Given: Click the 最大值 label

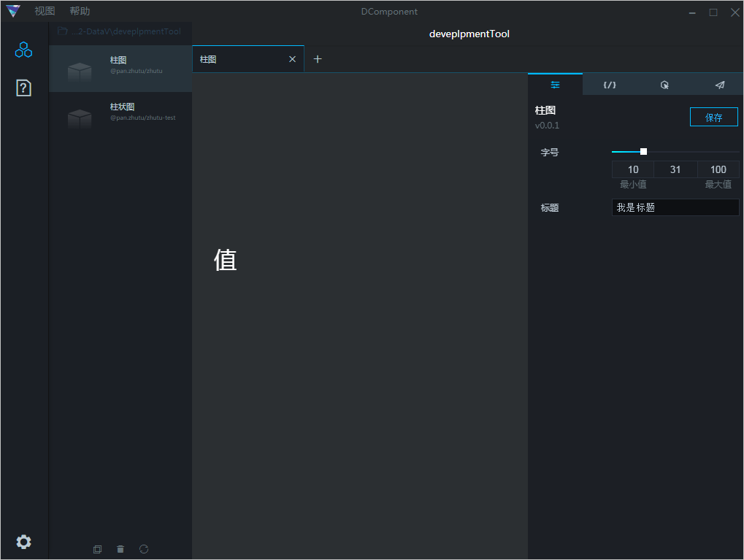Looking at the screenshot, I should (x=718, y=184).
